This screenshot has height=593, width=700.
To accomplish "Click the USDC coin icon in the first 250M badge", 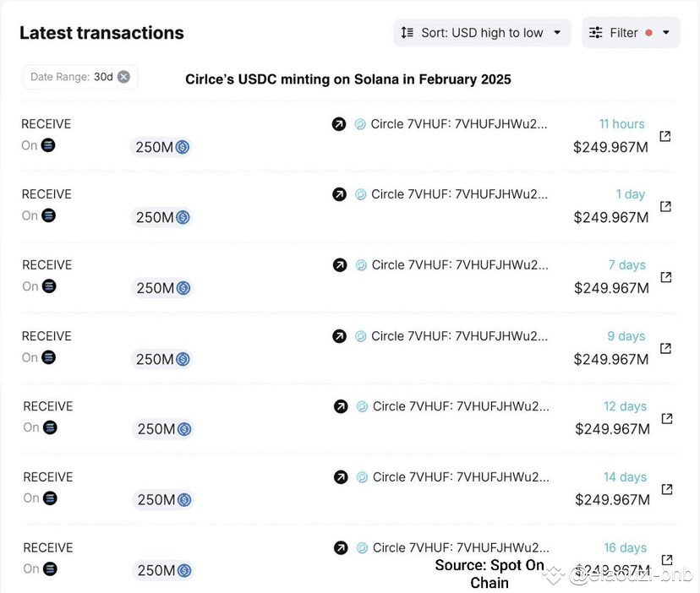I will [x=180, y=147].
